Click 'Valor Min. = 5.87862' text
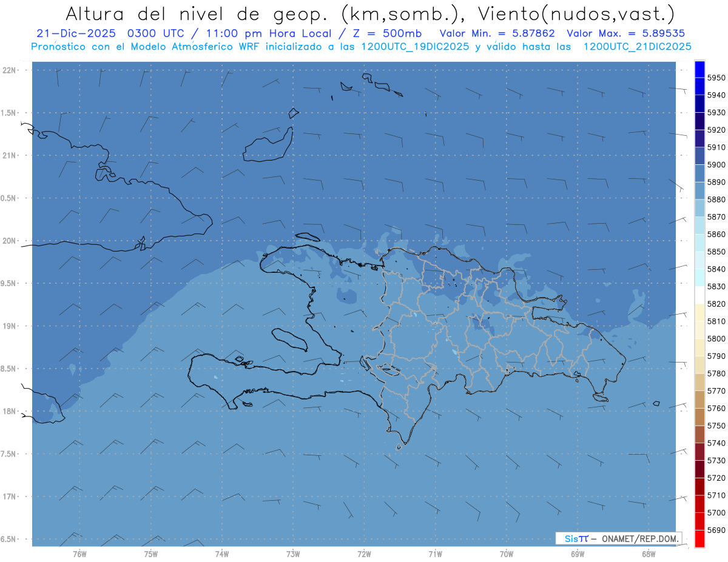728x562 pixels. point(497,33)
